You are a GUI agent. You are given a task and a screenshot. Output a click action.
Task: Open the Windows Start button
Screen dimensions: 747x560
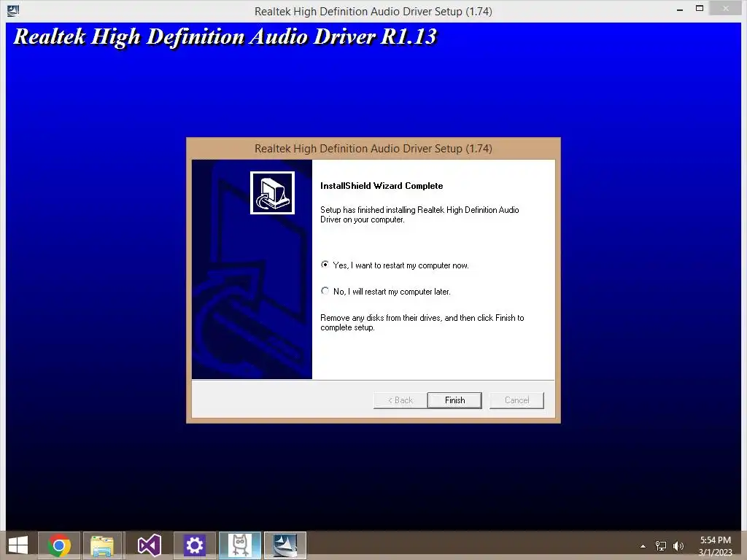tap(18, 545)
